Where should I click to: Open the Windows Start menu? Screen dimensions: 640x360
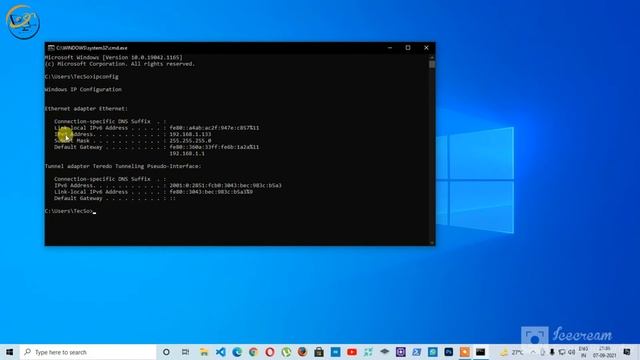coord(9,352)
